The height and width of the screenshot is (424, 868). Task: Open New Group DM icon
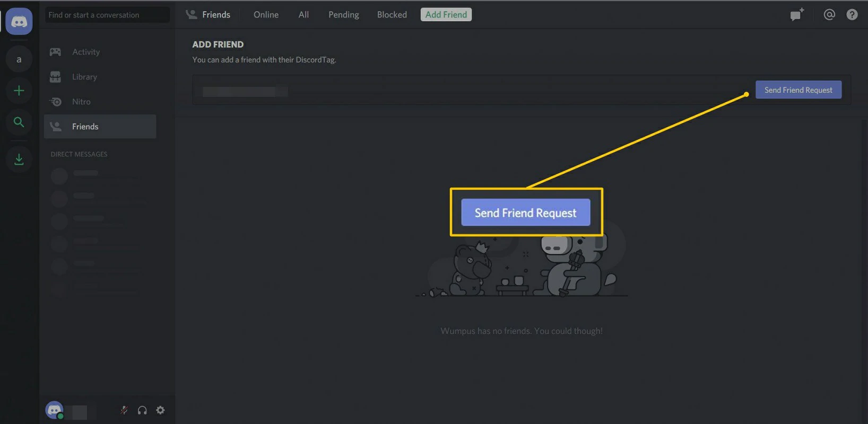click(x=796, y=15)
